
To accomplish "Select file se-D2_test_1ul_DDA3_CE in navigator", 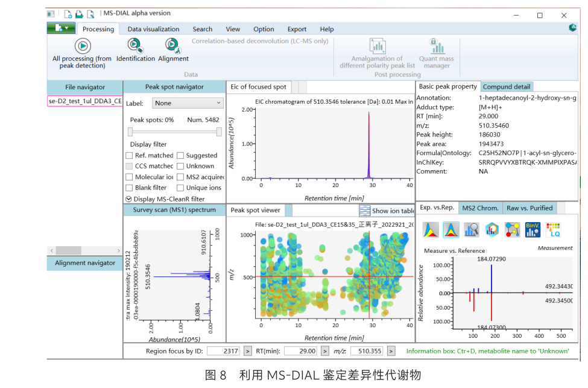I will pyautogui.click(x=85, y=101).
